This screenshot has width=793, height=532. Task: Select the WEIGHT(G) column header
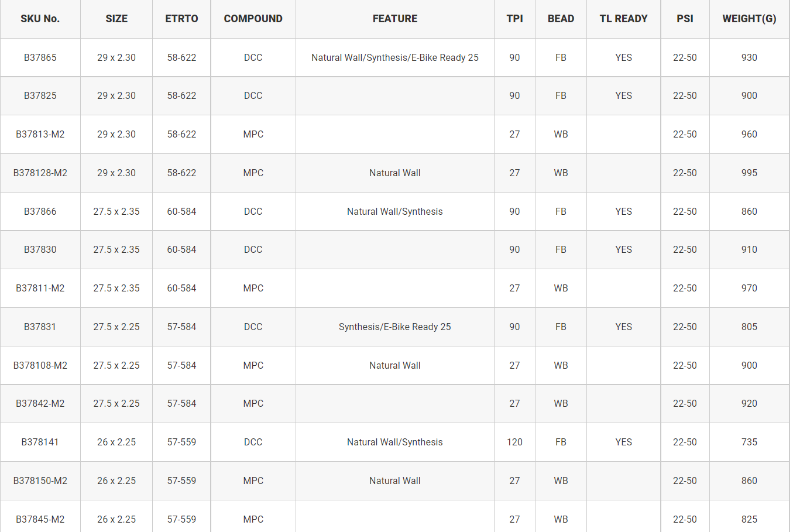[749, 19]
